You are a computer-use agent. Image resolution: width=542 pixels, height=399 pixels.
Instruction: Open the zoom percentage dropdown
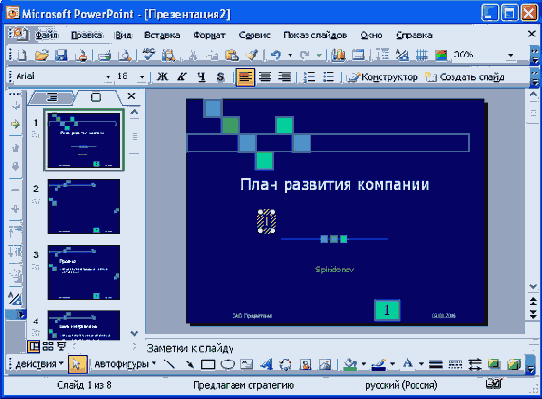pyautogui.click(x=511, y=55)
